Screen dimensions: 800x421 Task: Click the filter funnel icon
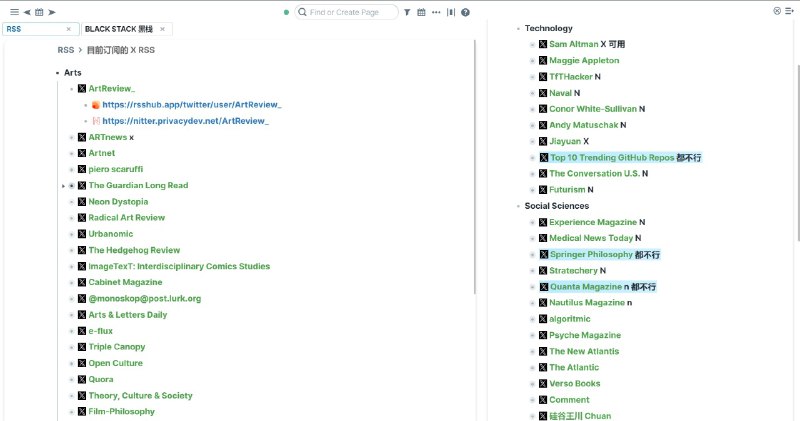pos(407,12)
